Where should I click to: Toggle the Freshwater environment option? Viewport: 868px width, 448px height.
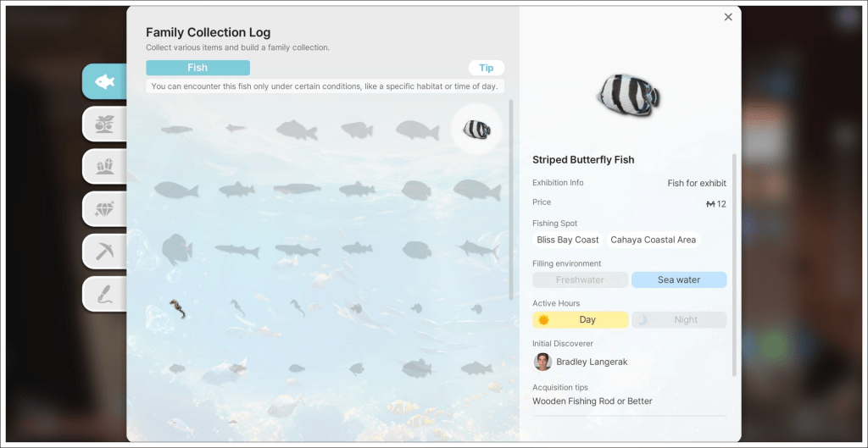580,280
